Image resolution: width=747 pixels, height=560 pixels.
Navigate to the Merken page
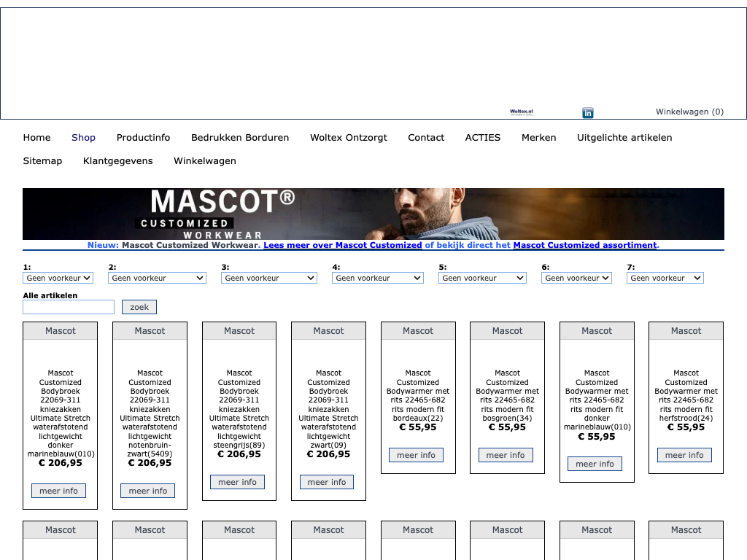pos(538,138)
